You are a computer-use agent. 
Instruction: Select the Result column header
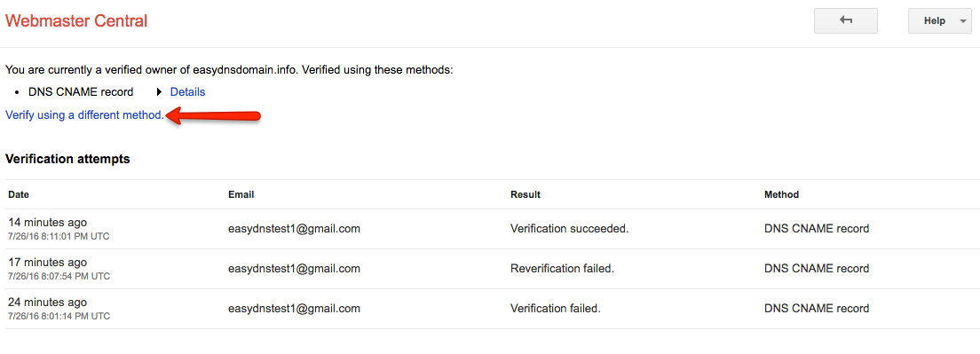526,195
